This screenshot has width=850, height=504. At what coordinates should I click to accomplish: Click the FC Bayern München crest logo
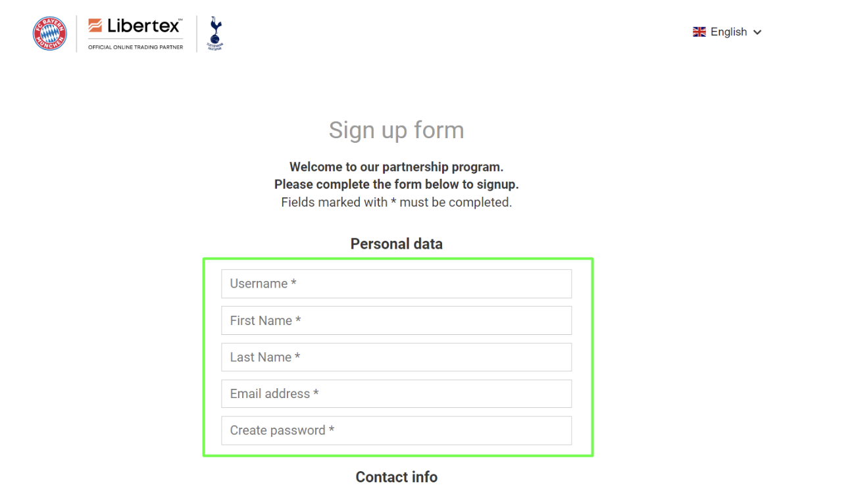tap(50, 34)
